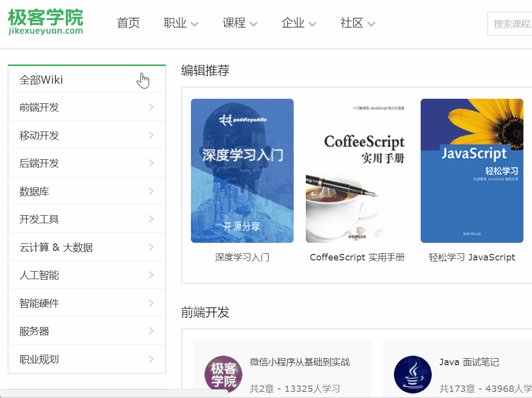Viewport: 532px width, 398px height.
Task: Expand the arrow beside 智能硬件
Action: point(151,303)
